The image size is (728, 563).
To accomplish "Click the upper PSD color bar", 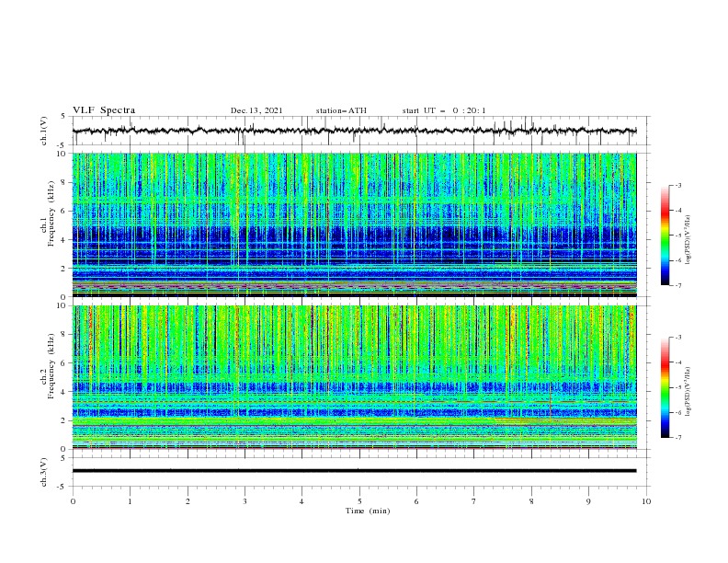I will (665, 236).
